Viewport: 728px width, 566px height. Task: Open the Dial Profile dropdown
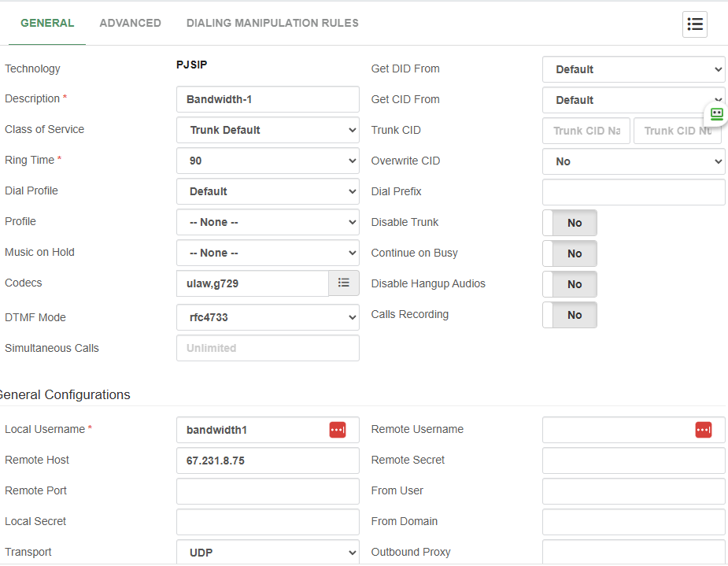pyautogui.click(x=268, y=191)
